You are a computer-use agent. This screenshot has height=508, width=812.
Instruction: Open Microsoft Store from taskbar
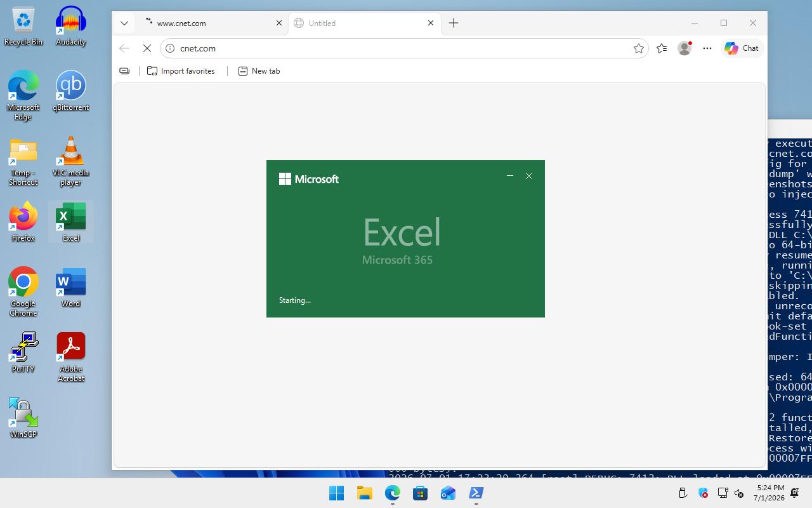(420, 493)
